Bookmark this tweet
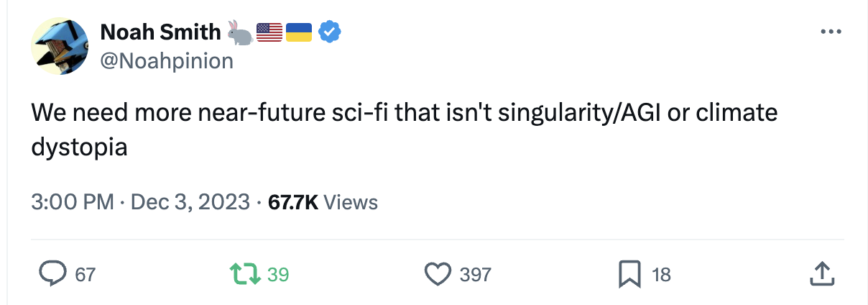The width and height of the screenshot is (868, 305). (629, 273)
